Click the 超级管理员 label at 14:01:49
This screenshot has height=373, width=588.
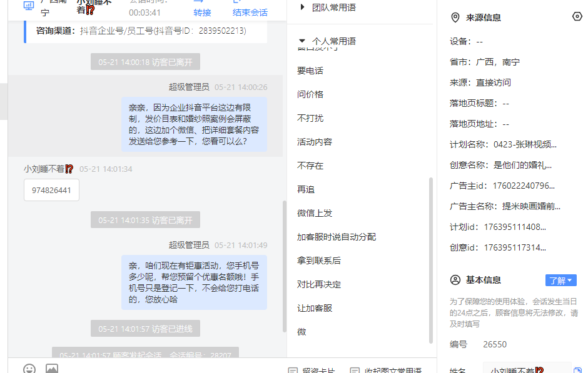click(x=189, y=245)
